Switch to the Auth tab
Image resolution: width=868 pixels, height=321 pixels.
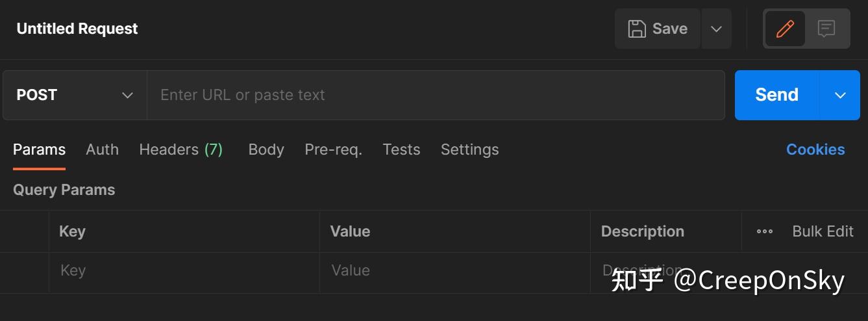pyautogui.click(x=102, y=149)
